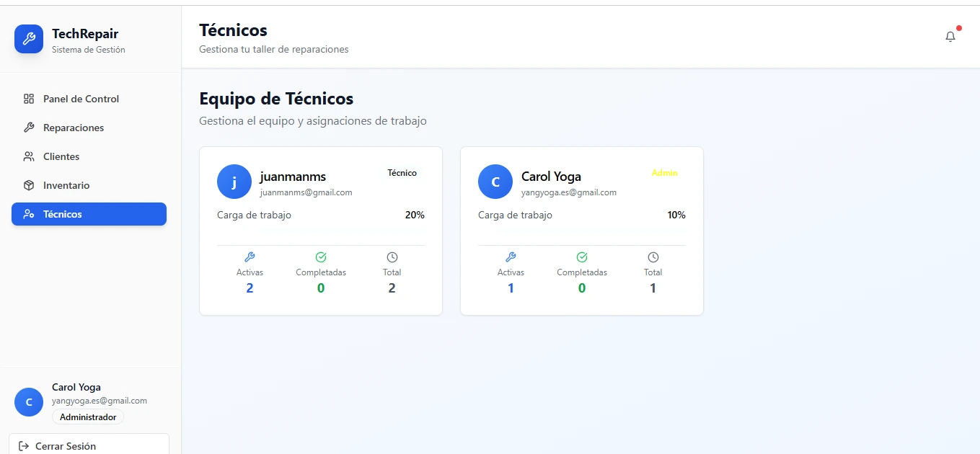Click Activas count 2 in juanmanms card
This screenshot has width=980, height=454.
pyautogui.click(x=250, y=288)
